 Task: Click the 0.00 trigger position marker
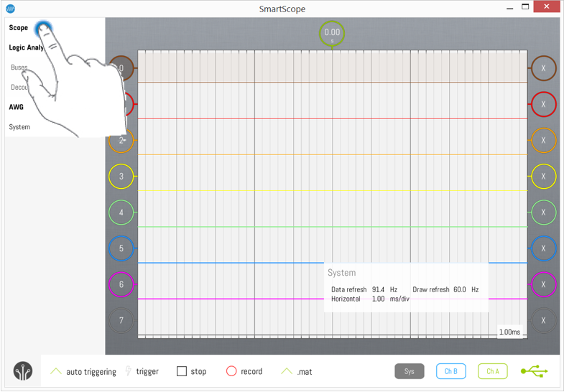(x=332, y=32)
